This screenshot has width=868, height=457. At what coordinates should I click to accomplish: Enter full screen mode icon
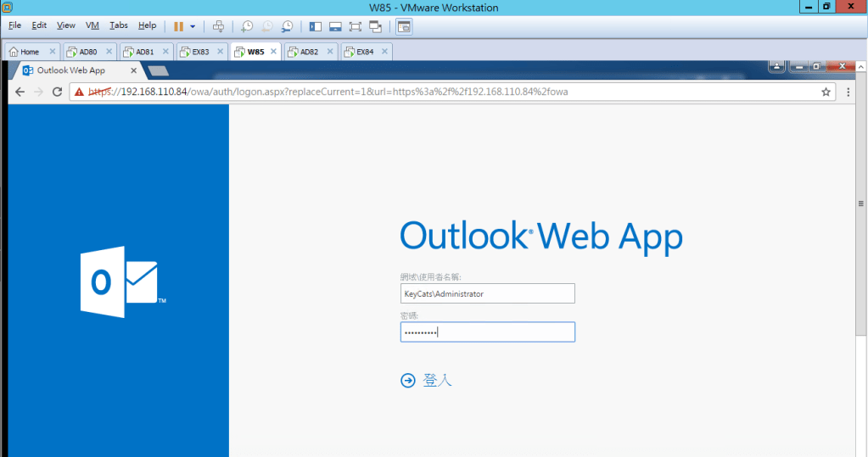356,26
